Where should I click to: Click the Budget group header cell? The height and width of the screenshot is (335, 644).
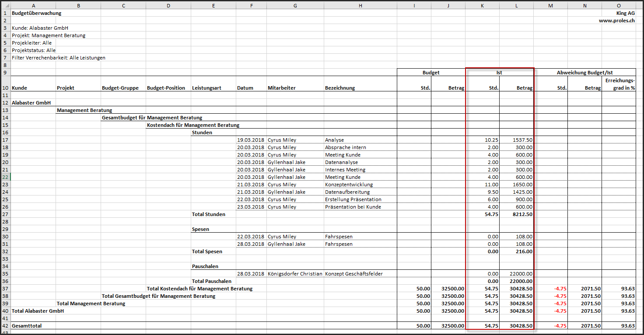tap(431, 73)
